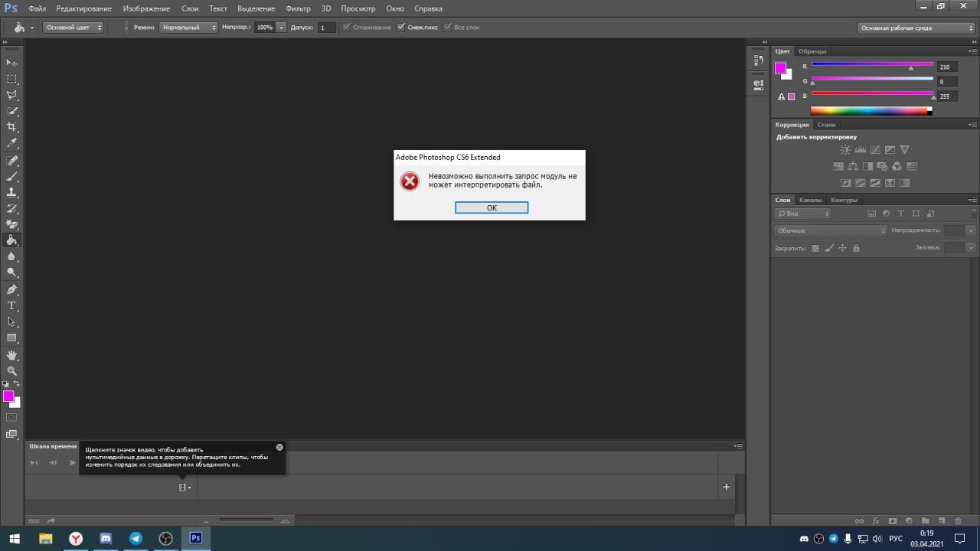980x551 pixels.
Task: Open 'Нормальный' blend mode dropdown
Action: (x=188, y=27)
